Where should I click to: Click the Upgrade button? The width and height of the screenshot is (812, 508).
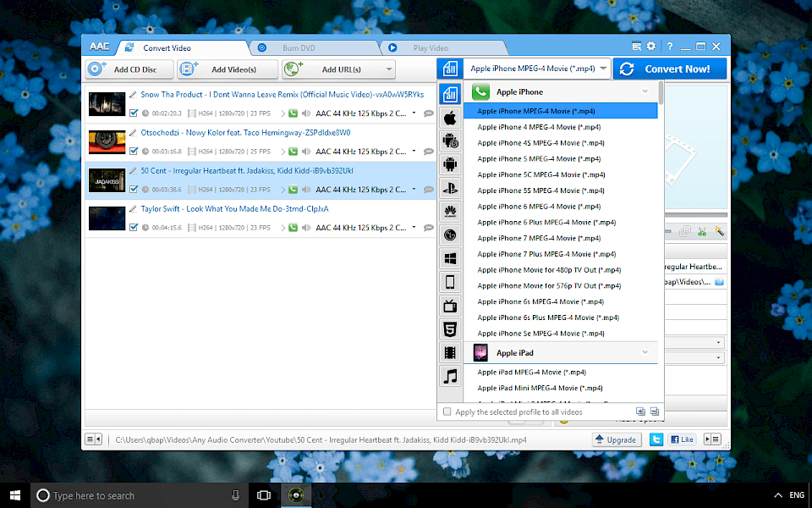pos(617,439)
